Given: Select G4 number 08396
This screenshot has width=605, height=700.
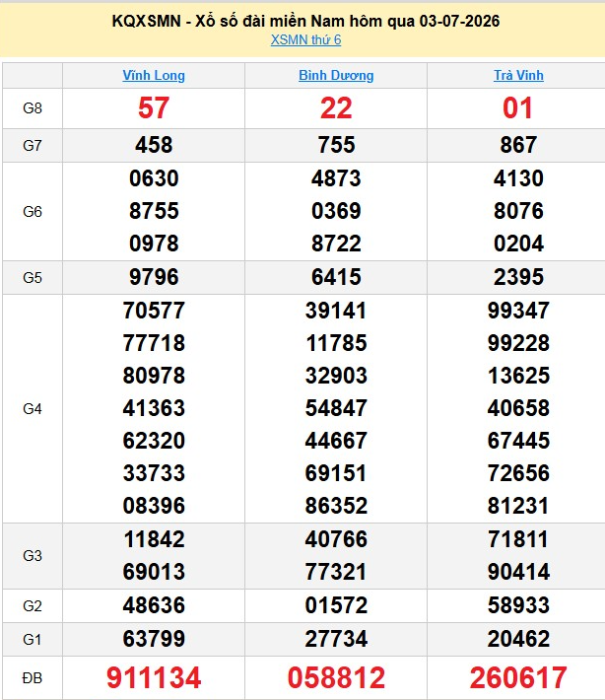Looking at the screenshot, I should (154, 506).
